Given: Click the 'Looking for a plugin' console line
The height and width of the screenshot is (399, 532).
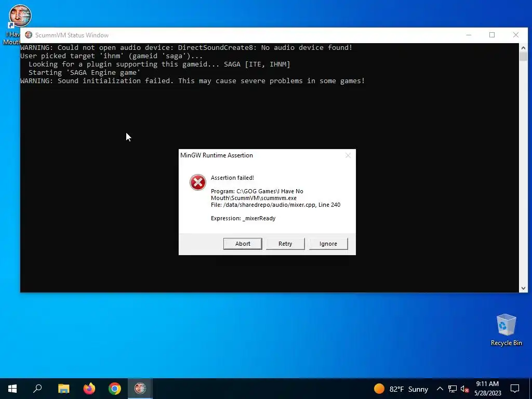Looking at the screenshot, I should click(159, 64).
